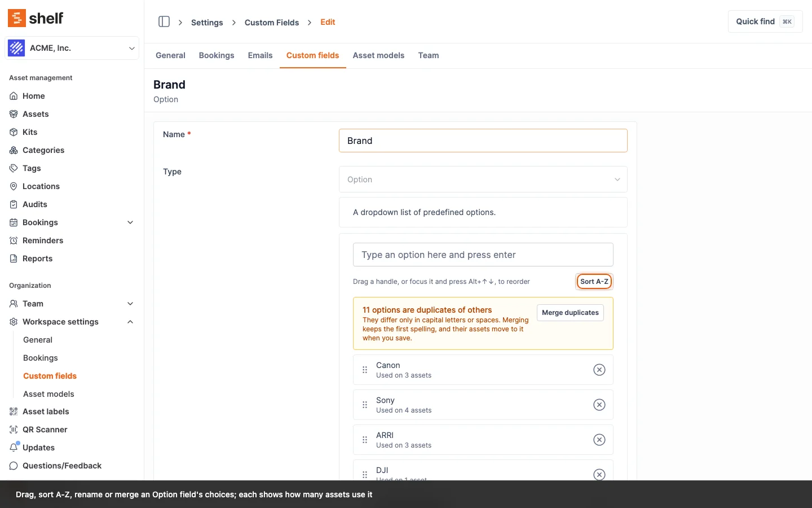
Task: Click the Tags icon
Action: coord(14,168)
